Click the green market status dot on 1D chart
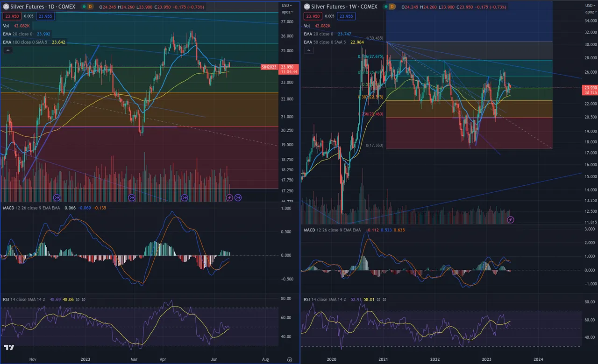The height and width of the screenshot is (364, 598). tap(83, 7)
